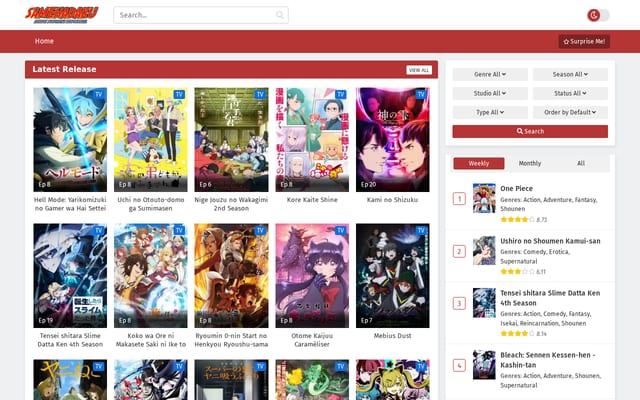Click Ep 7 label on Mebius Dust

click(367, 320)
